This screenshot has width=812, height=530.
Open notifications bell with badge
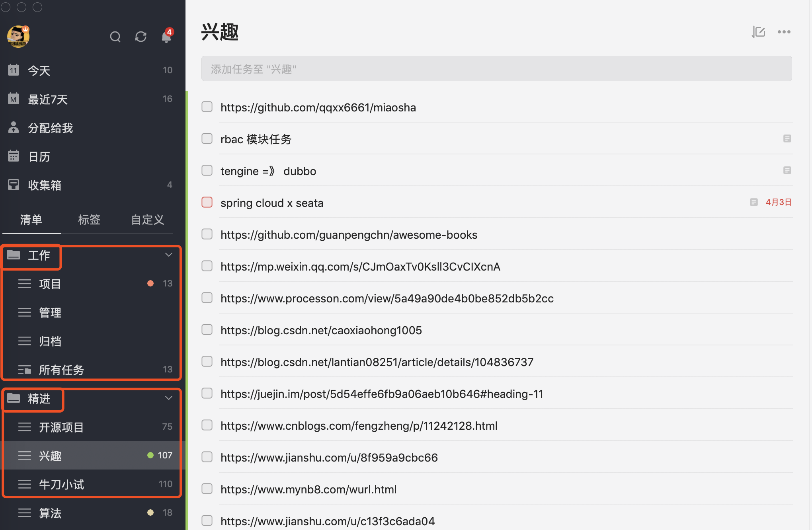tap(166, 37)
